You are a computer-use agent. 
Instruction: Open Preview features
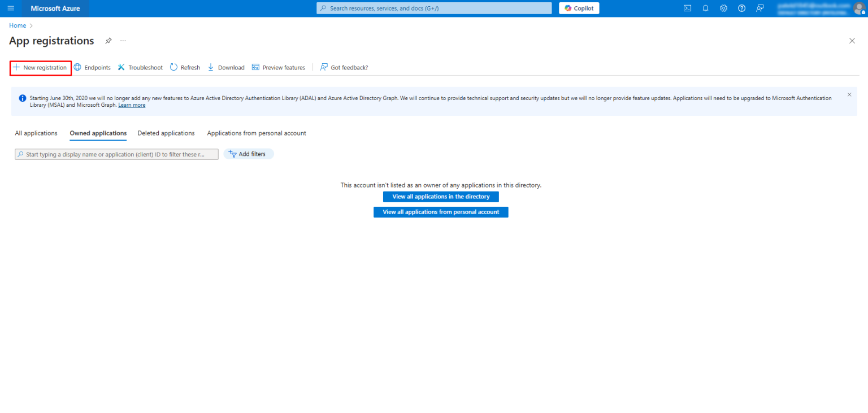coord(279,67)
